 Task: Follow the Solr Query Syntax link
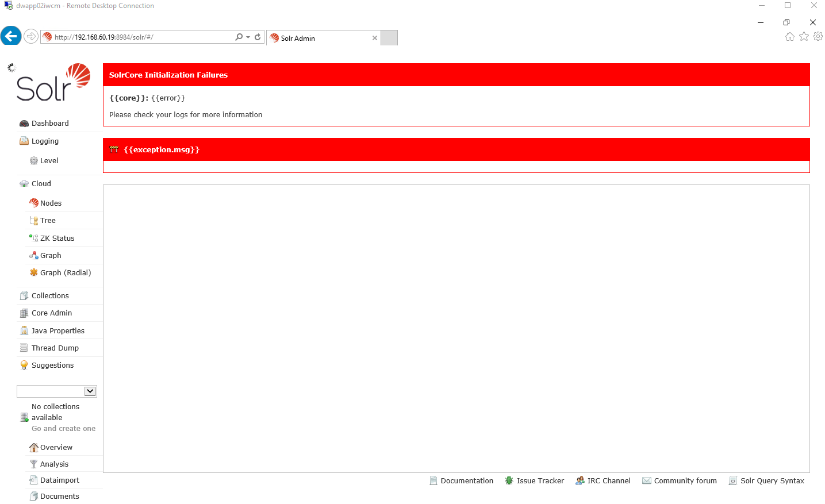click(x=773, y=480)
